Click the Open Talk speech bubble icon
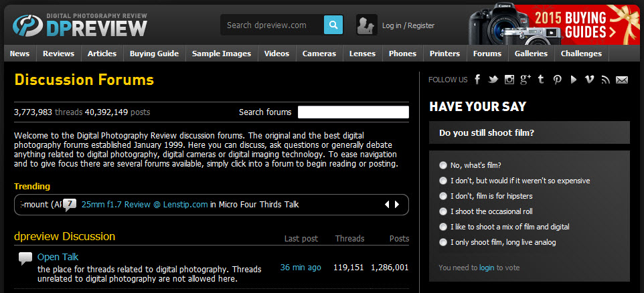The image size is (644, 293). click(25, 259)
